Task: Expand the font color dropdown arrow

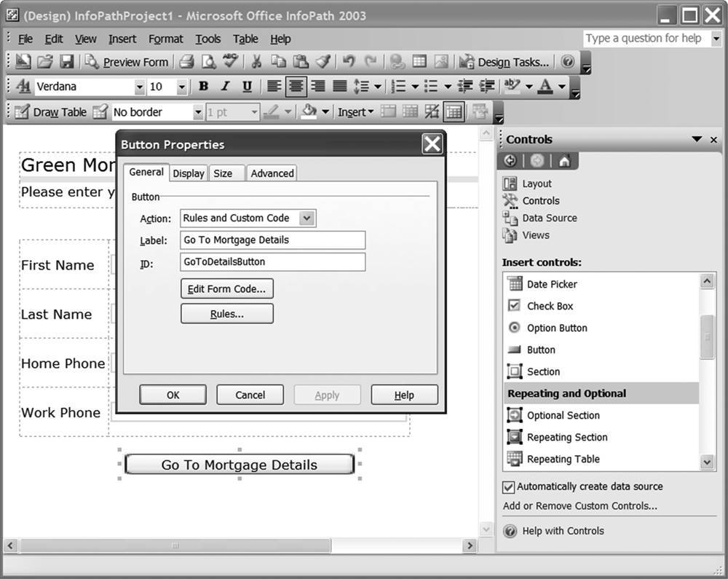Action: click(562, 87)
